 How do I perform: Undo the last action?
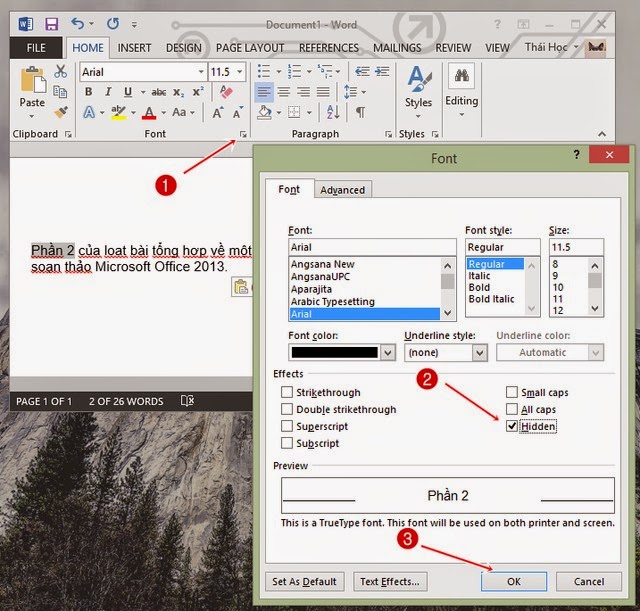[77, 24]
